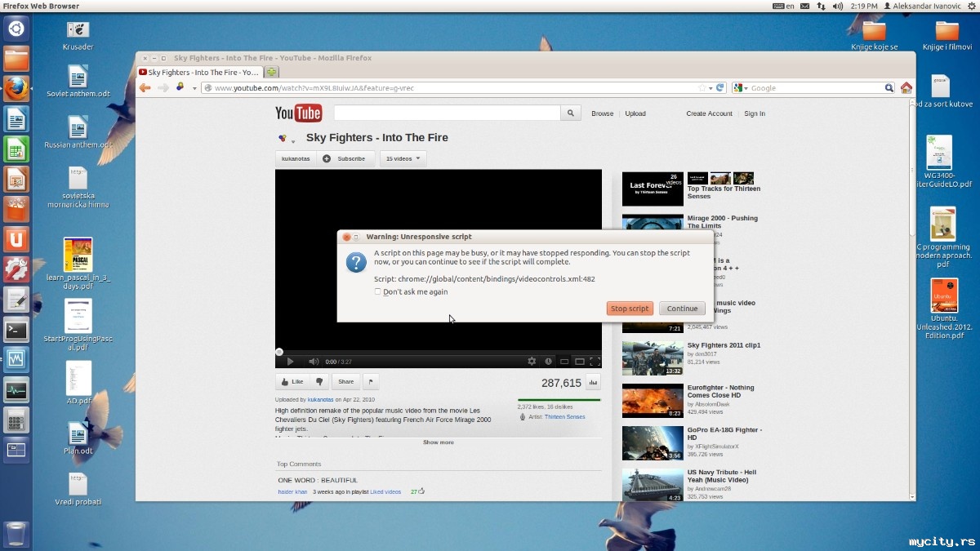
Task: Click the video player settings gear icon
Action: tap(532, 362)
